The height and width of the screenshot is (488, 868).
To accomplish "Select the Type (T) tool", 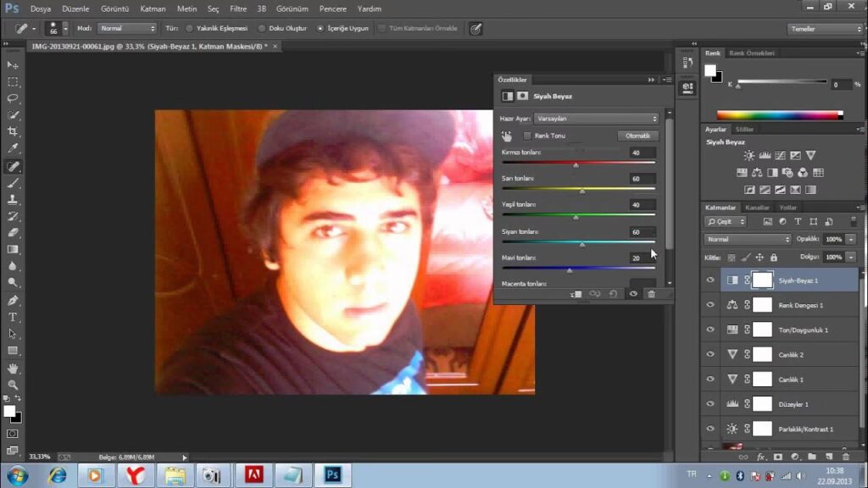I will tap(13, 317).
